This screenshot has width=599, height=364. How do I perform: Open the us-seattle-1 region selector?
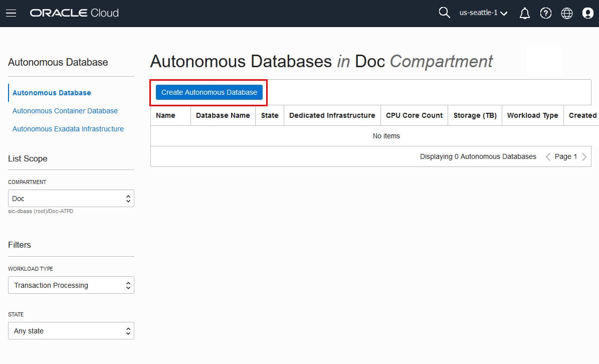[x=483, y=13]
